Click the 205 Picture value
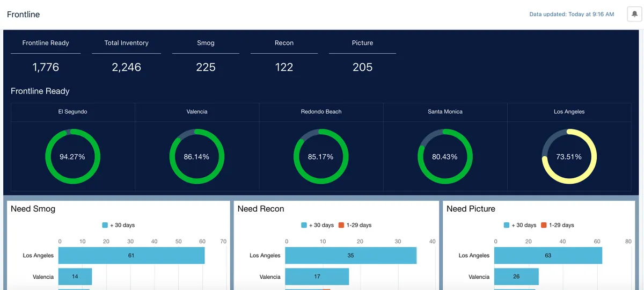 [x=362, y=67]
